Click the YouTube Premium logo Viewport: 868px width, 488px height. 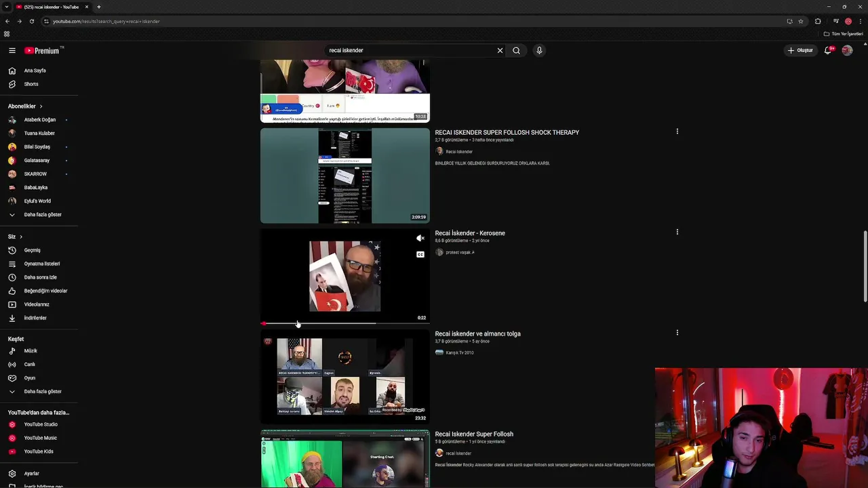(x=42, y=51)
